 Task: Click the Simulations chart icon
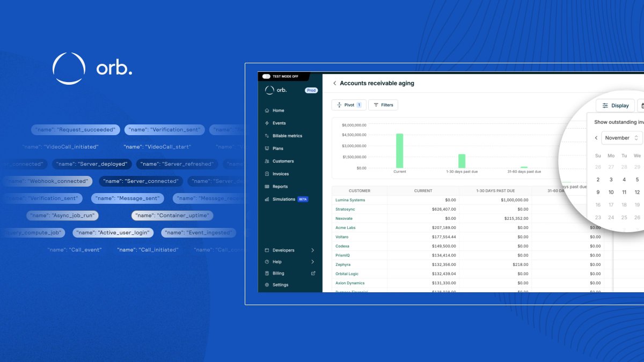[x=267, y=199]
